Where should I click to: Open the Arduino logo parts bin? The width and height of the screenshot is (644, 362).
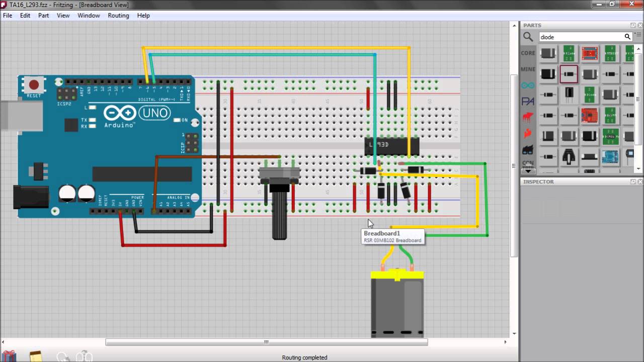(528, 85)
